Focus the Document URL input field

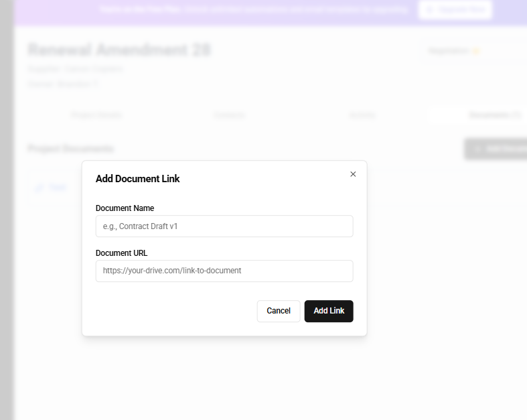[x=224, y=271]
